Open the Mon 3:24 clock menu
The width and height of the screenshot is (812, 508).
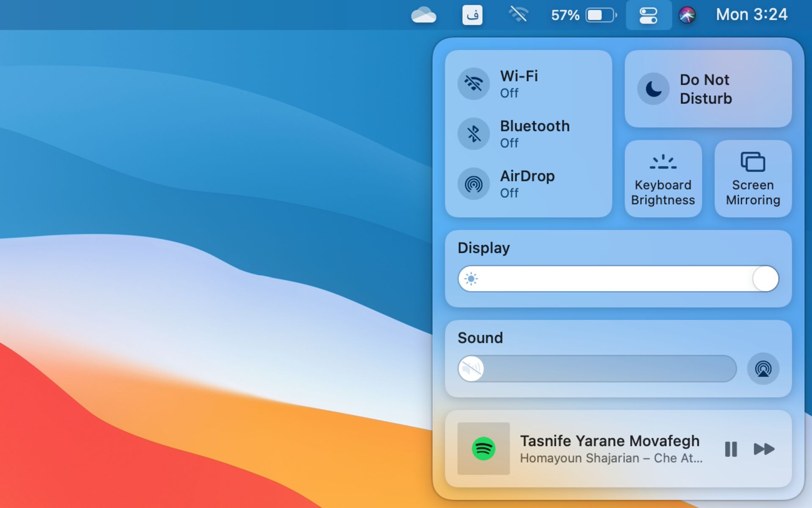[x=751, y=15]
